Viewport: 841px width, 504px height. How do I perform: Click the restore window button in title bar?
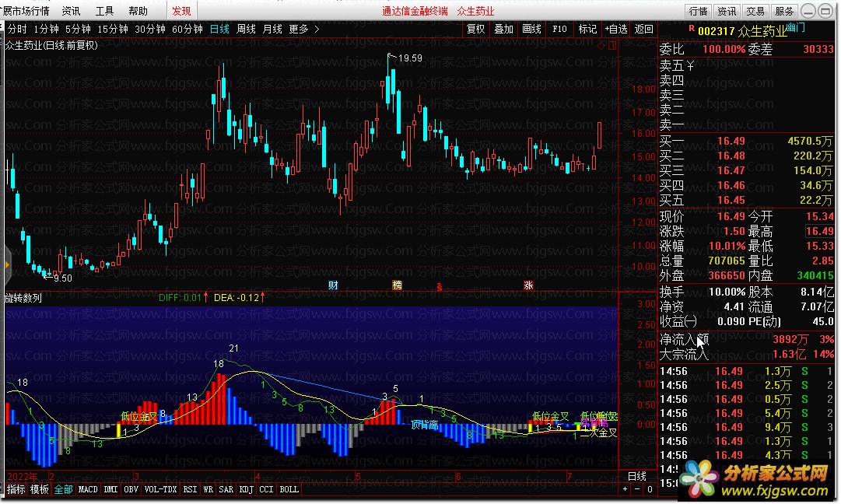[x=825, y=11]
